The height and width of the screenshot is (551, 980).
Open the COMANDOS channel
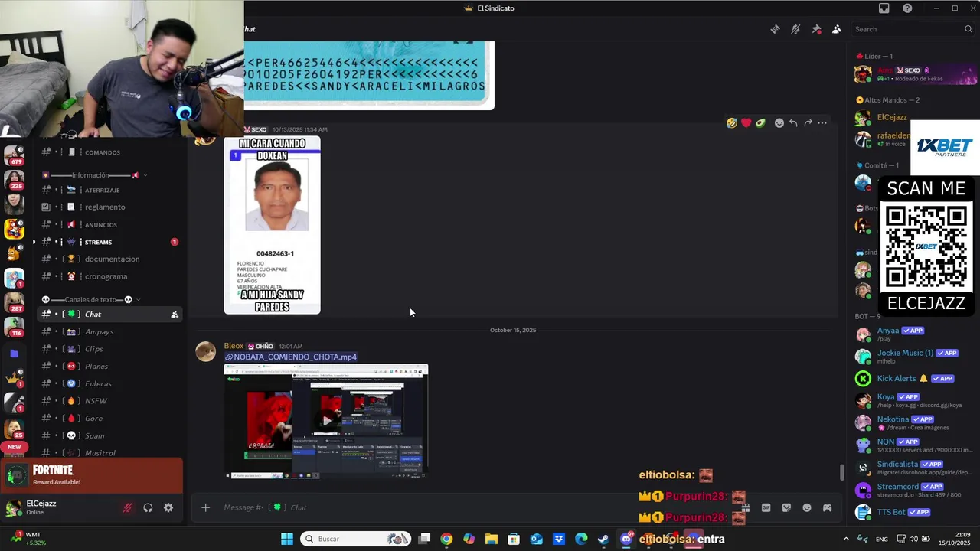click(110, 152)
